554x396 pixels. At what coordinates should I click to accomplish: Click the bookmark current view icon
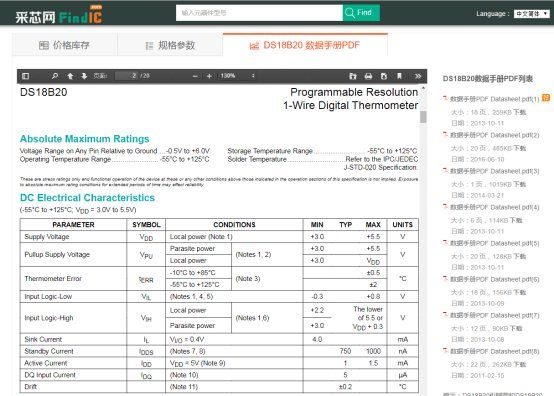399,76
